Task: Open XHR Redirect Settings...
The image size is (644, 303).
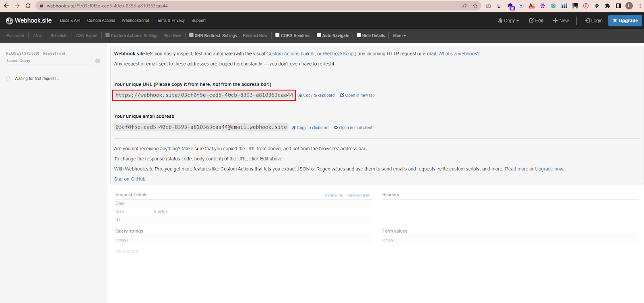Action: click(x=231, y=36)
